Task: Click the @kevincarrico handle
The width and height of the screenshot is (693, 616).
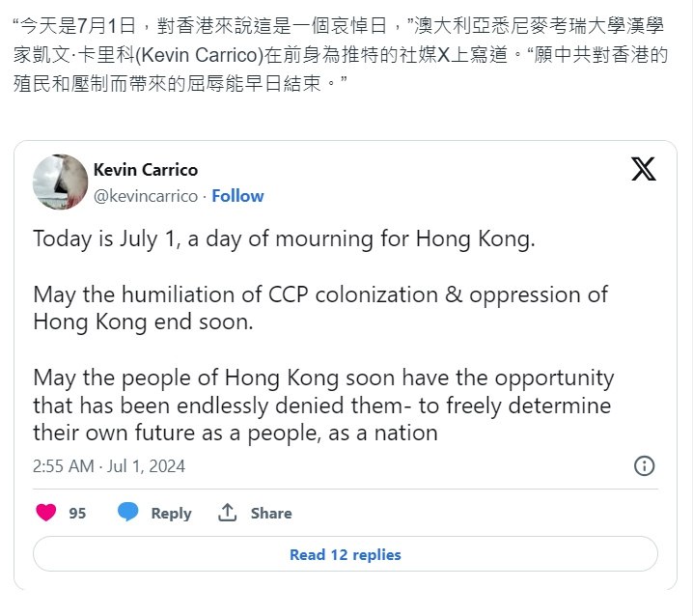Action: (x=146, y=196)
